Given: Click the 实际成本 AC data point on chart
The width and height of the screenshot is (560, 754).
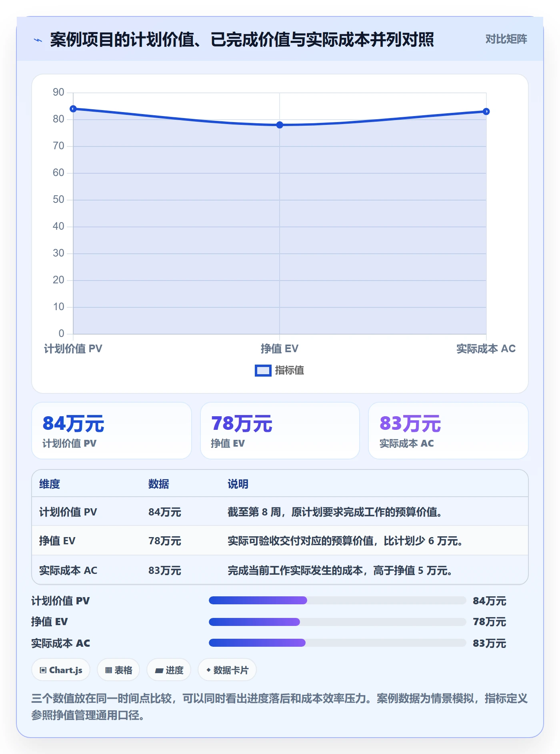Looking at the screenshot, I should tap(486, 112).
